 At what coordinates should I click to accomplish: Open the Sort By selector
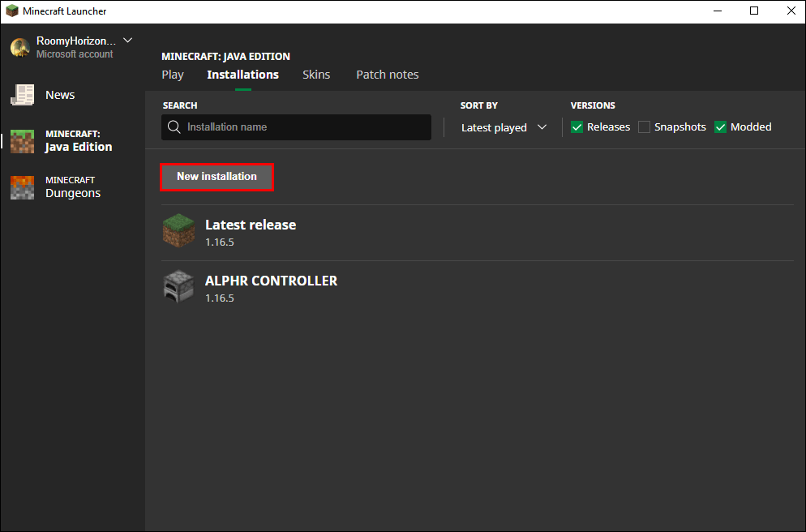503,127
